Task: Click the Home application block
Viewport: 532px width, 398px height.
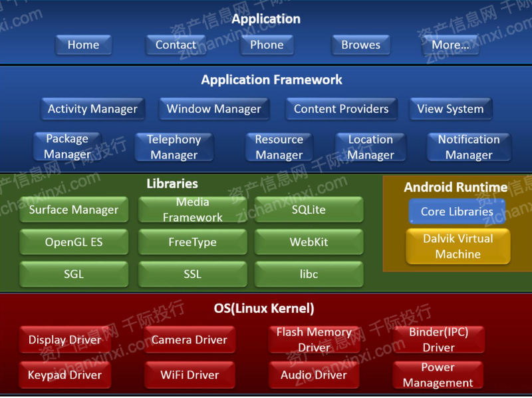Action: coord(83,45)
